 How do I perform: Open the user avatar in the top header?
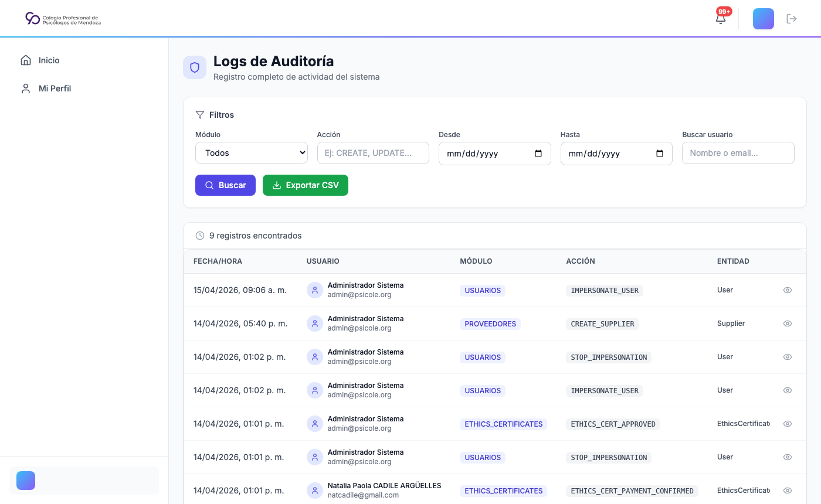click(764, 19)
